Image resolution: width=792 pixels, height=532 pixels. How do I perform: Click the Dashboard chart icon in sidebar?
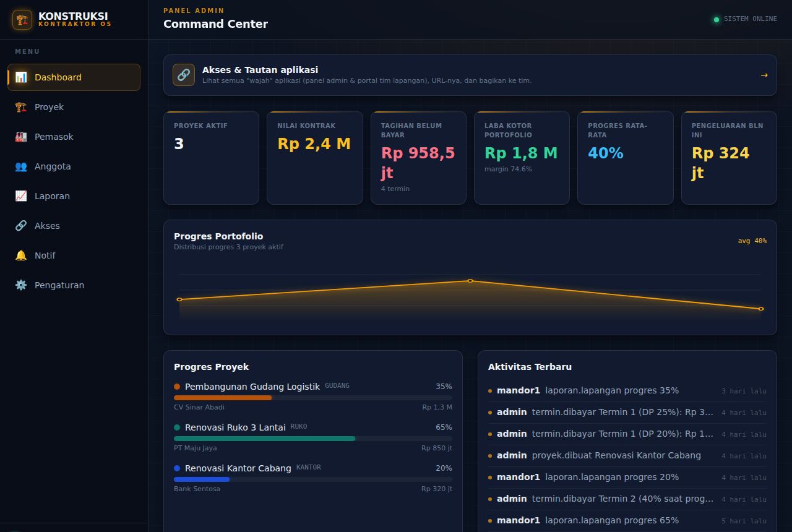[21, 77]
